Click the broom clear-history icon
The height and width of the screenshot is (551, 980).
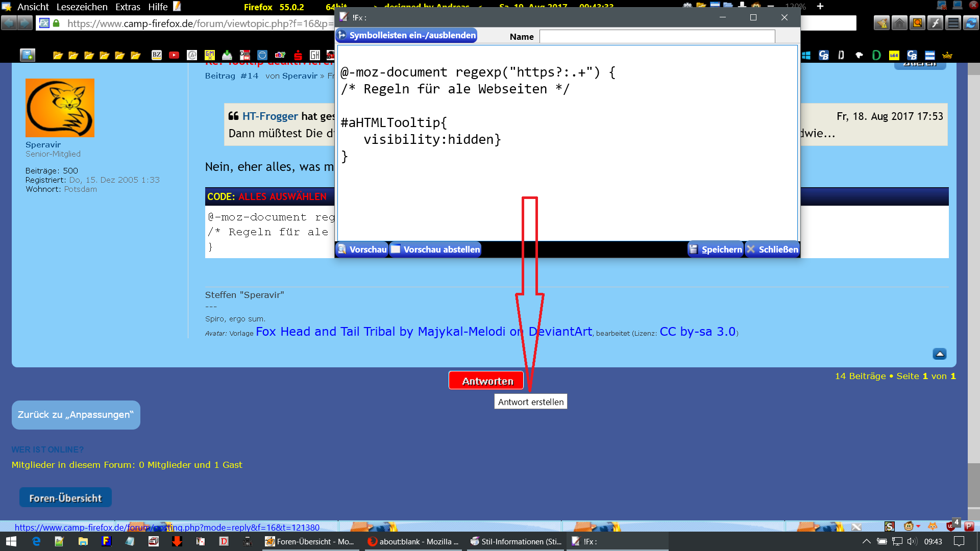(x=881, y=23)
